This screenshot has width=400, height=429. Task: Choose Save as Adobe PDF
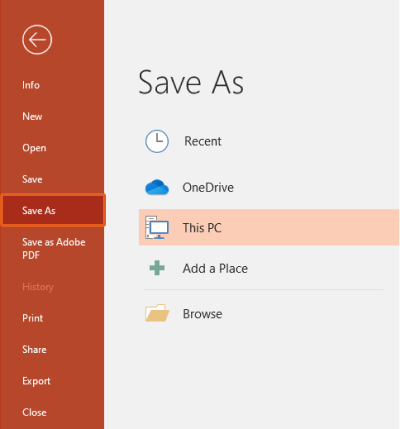click(54, 248)
